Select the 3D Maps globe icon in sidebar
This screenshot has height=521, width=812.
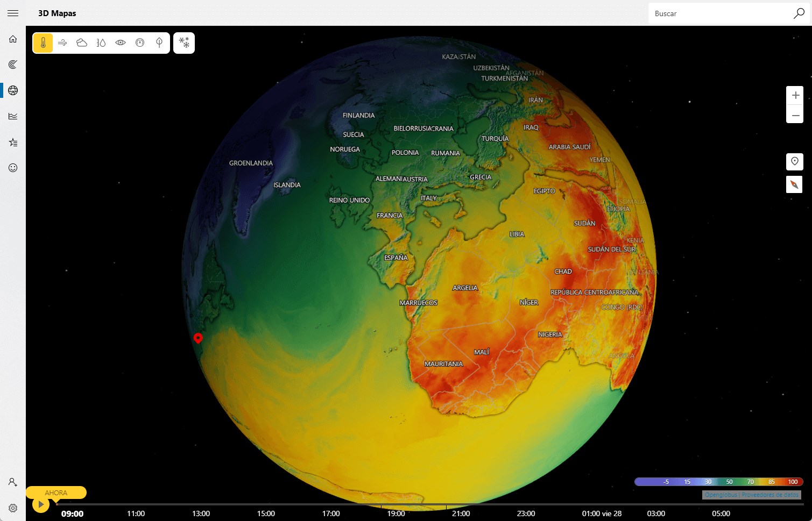coord(13,90)
